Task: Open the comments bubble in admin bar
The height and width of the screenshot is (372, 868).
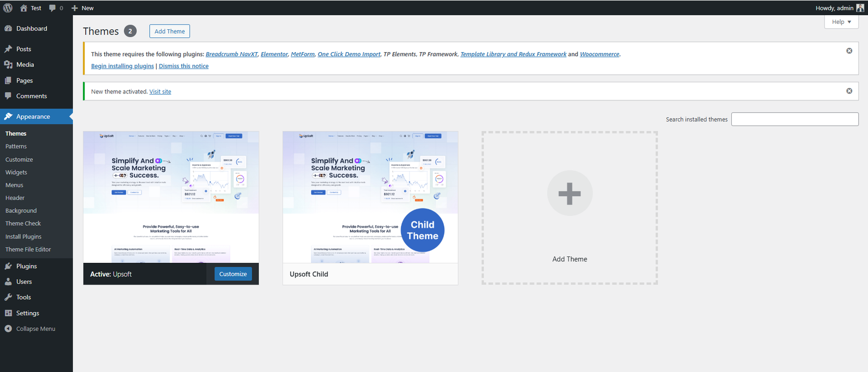Action: coord(56,8)
